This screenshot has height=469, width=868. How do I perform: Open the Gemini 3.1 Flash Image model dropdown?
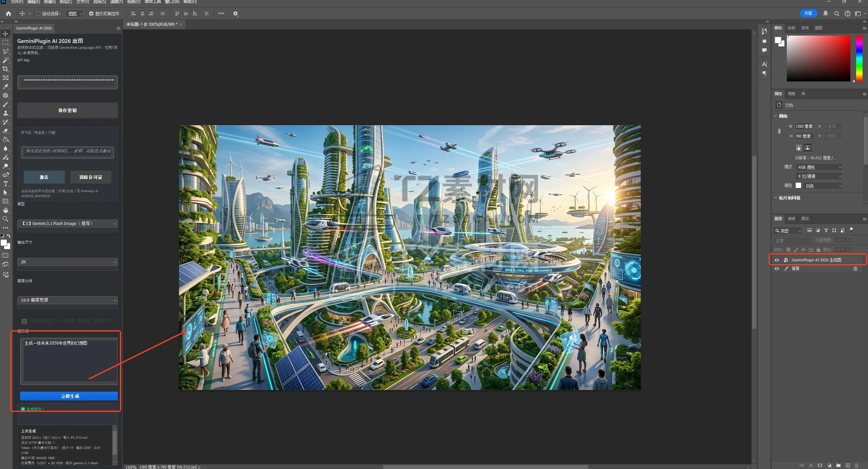pyautogui.click(x=68, y=223)
